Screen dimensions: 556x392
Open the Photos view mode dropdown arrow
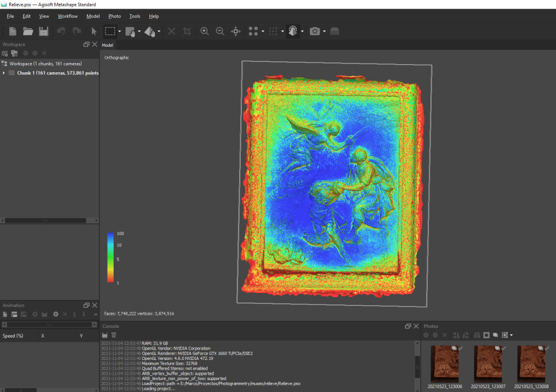click(511, 335)
